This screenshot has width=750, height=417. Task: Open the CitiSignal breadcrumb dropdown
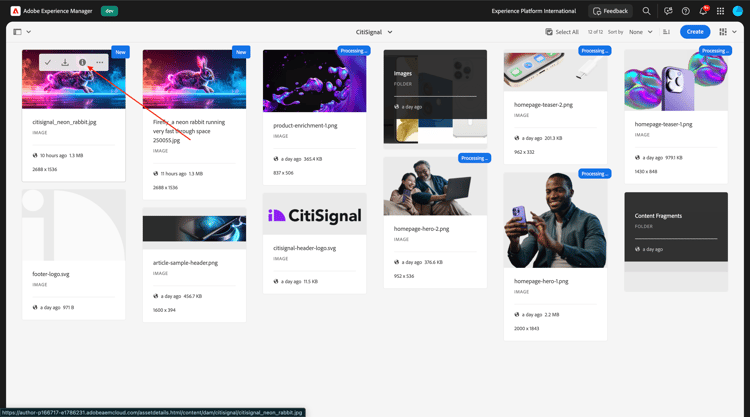tap(374, 32)
